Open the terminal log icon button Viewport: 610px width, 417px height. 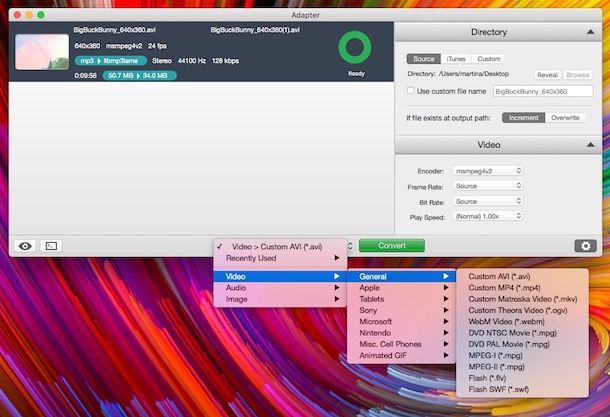coord(51,246)
